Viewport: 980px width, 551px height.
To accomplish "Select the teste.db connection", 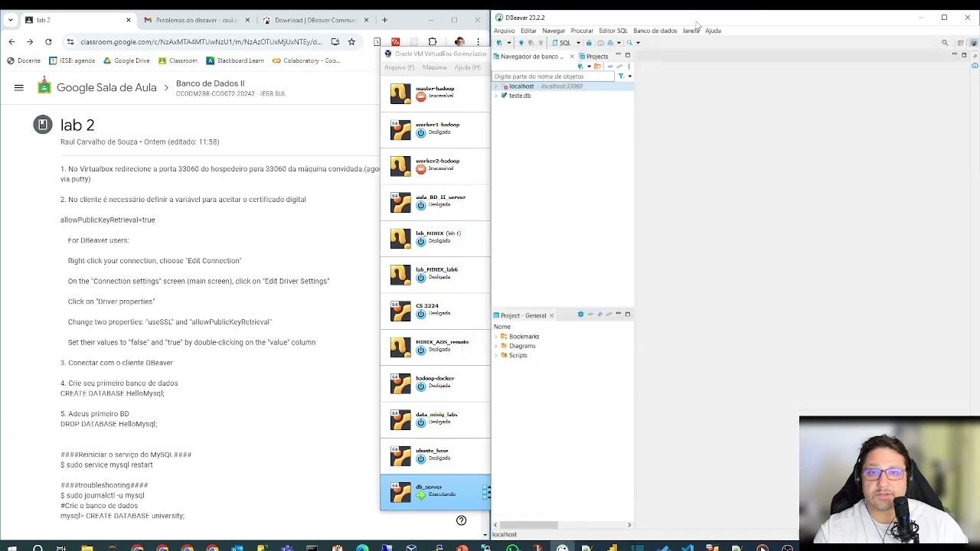I will 520,96.
